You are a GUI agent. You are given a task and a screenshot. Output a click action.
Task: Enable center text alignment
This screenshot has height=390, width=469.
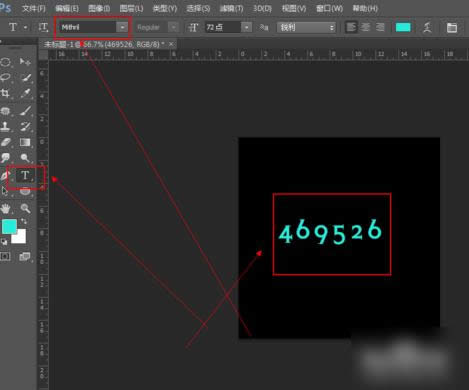click(366, 27)
